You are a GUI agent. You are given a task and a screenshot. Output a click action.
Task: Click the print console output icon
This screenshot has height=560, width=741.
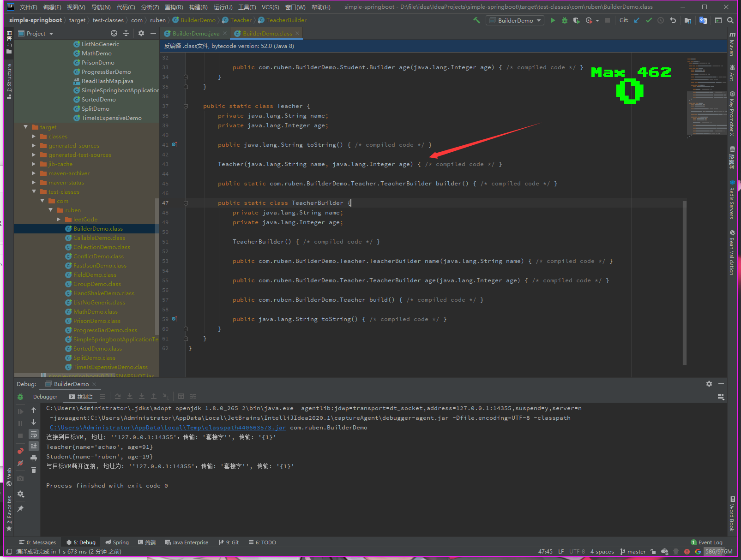pyautogui.click(x=34, y=458)
